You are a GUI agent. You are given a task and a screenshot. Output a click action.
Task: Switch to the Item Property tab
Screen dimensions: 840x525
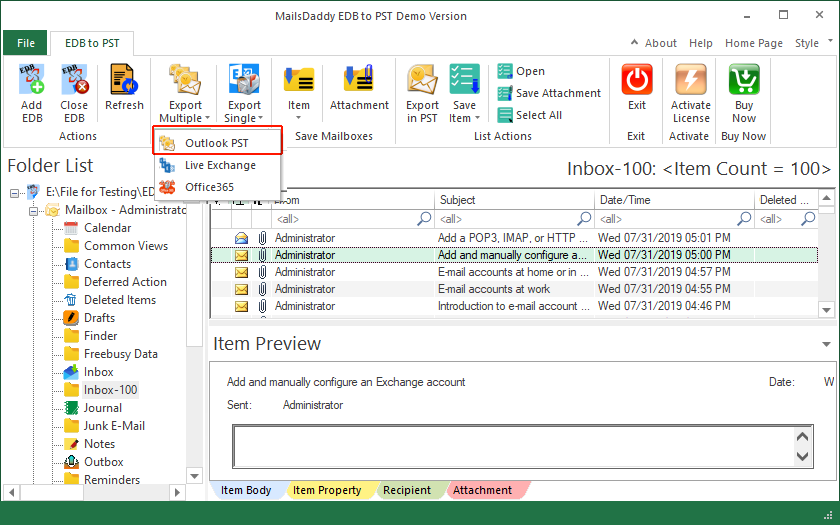(x=326, y=490)
